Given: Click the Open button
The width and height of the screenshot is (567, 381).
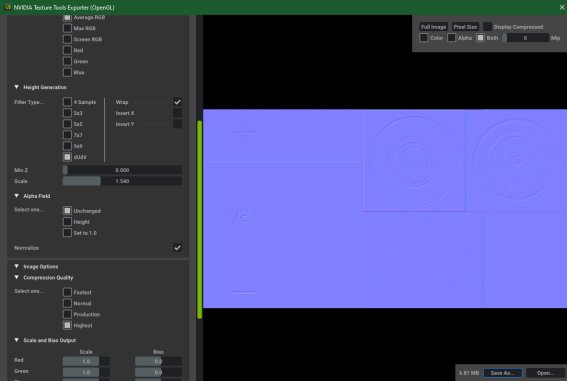Looking at the screenshot, I should (x=545, y=373).
